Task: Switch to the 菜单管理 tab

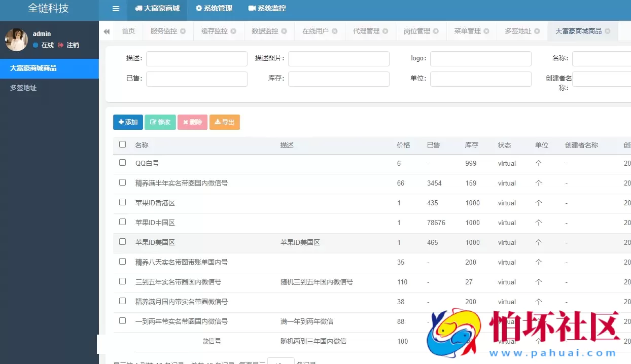Action: tap(467, 31)
